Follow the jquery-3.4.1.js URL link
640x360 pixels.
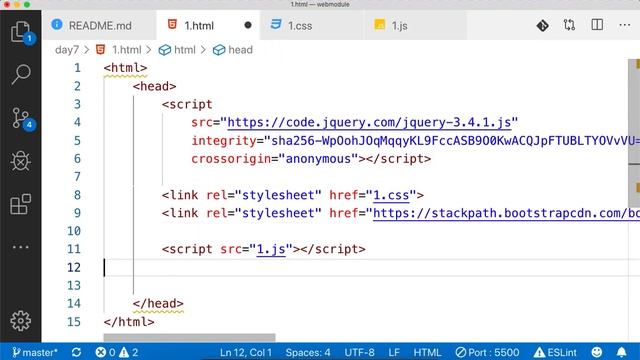tap(369, 122)
